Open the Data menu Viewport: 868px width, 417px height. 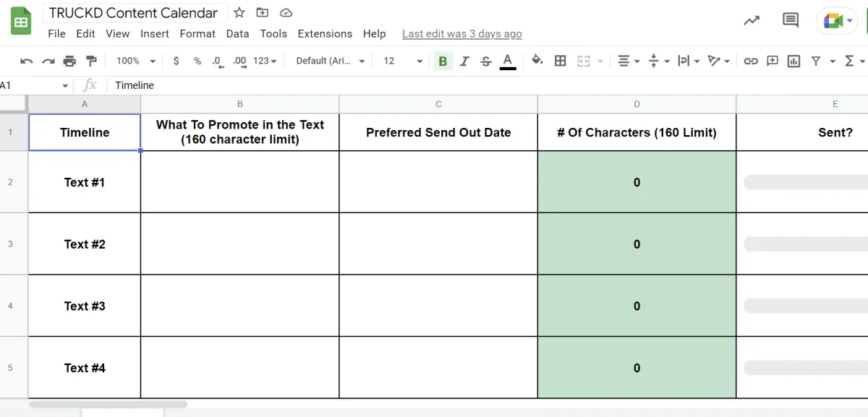[x=237, y=34]
